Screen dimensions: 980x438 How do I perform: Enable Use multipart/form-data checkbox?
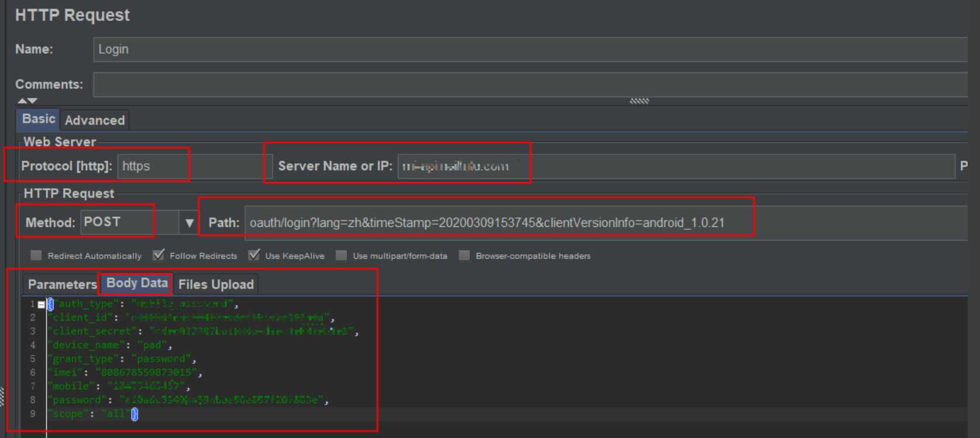pyautogui.click(x=342, y=256)
